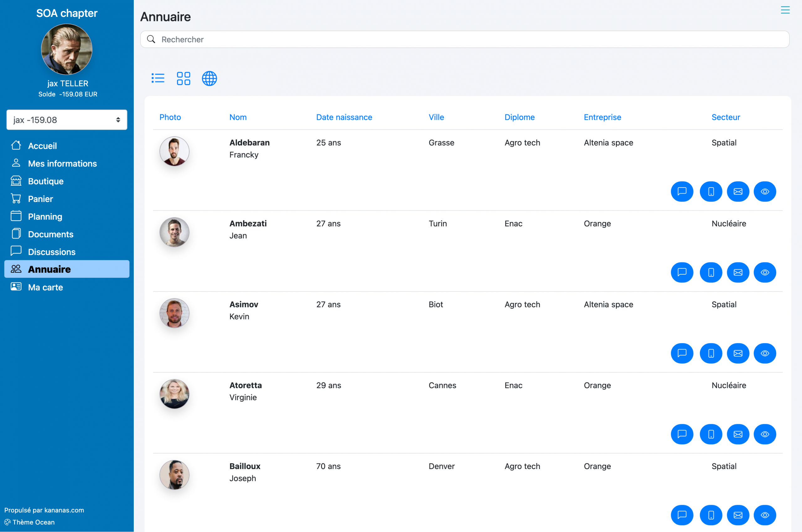802x532 pixels.
Task: Sort by Entreprise column header
Action: [602, 117]
